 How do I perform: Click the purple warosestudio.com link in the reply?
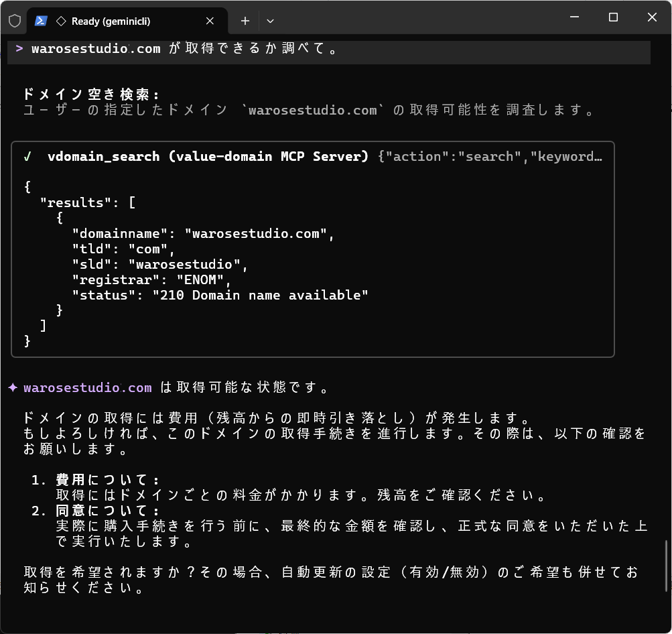click(x=88, y=388)
